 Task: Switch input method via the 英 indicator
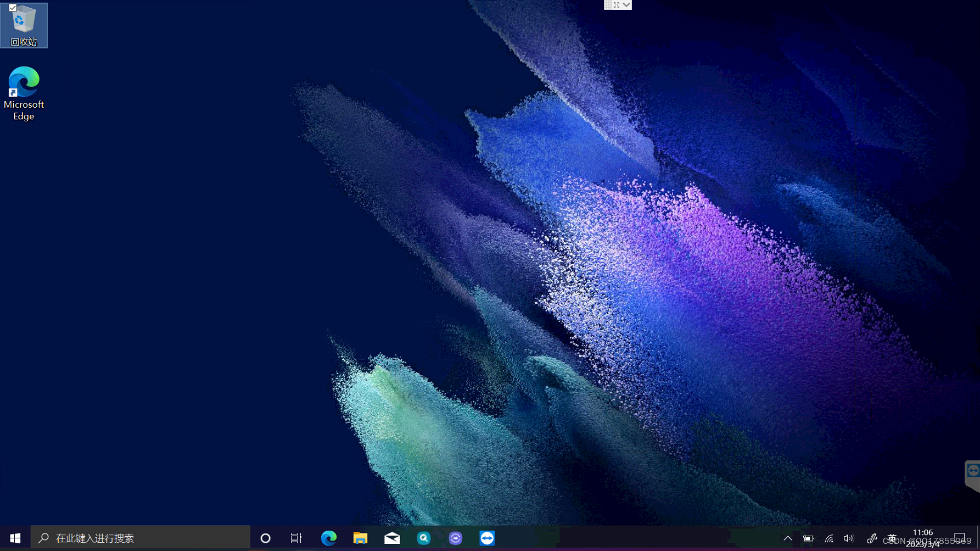pos(893,538)
